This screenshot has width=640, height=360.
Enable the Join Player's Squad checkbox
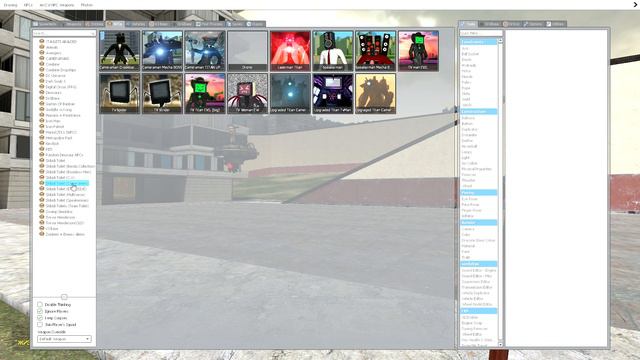tap(40, 324)
